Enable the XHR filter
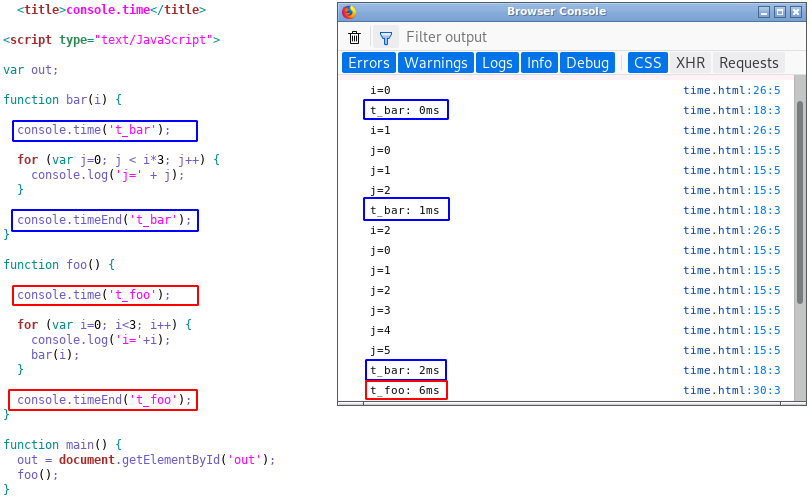 690,63
